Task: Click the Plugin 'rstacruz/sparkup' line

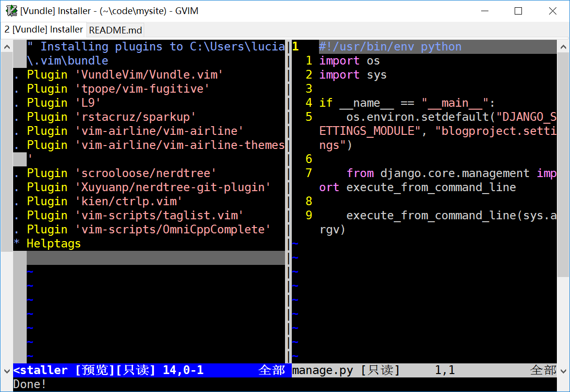Action: tap(111, 117)
